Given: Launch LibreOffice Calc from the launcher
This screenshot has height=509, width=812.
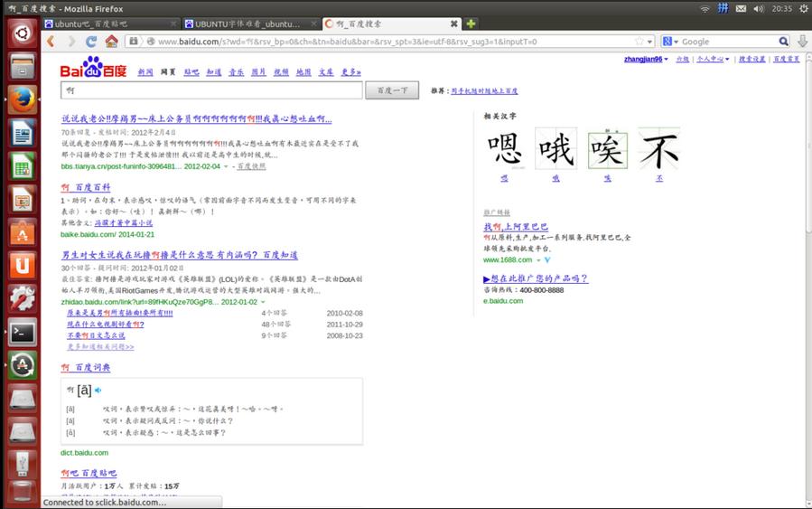Looking at the screenshot, I should 22,166.
